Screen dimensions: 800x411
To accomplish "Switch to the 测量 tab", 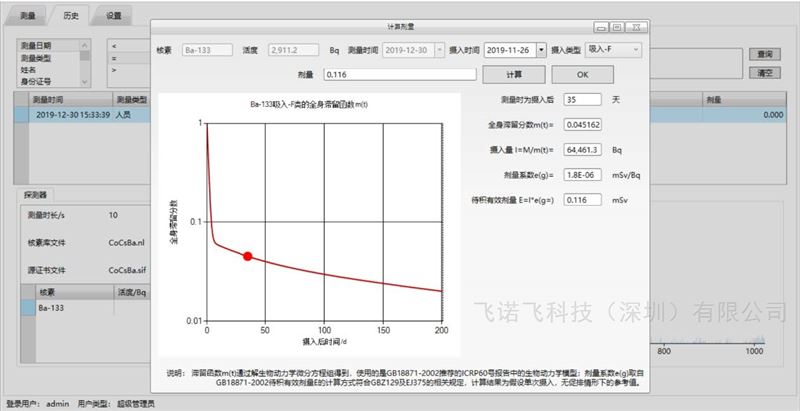I will point(28,16).
